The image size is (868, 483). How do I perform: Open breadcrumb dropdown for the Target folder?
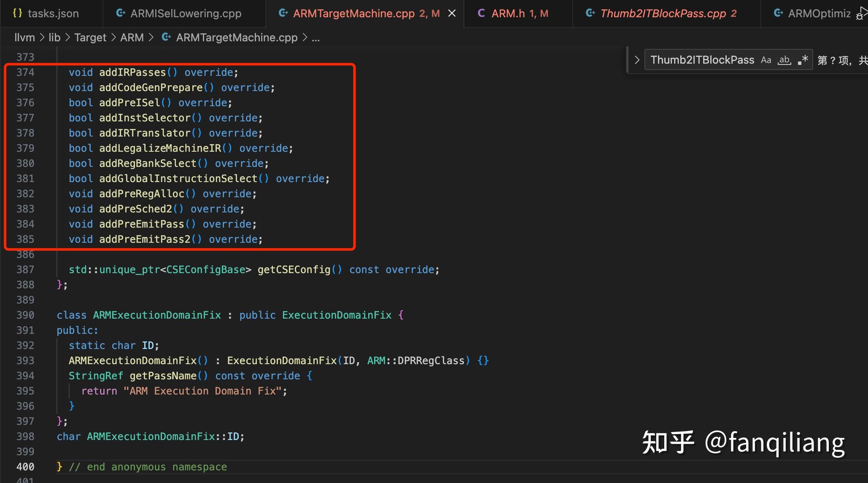coord(90,38)
